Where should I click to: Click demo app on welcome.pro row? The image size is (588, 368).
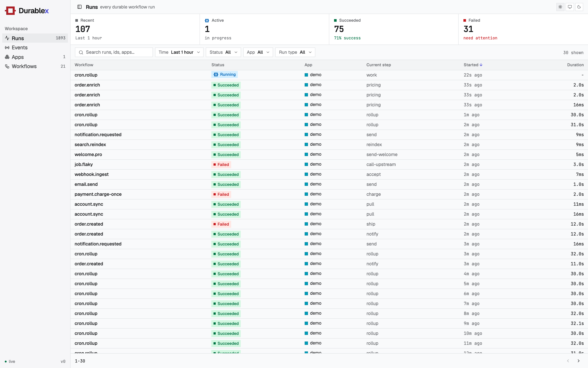point(313,154)
